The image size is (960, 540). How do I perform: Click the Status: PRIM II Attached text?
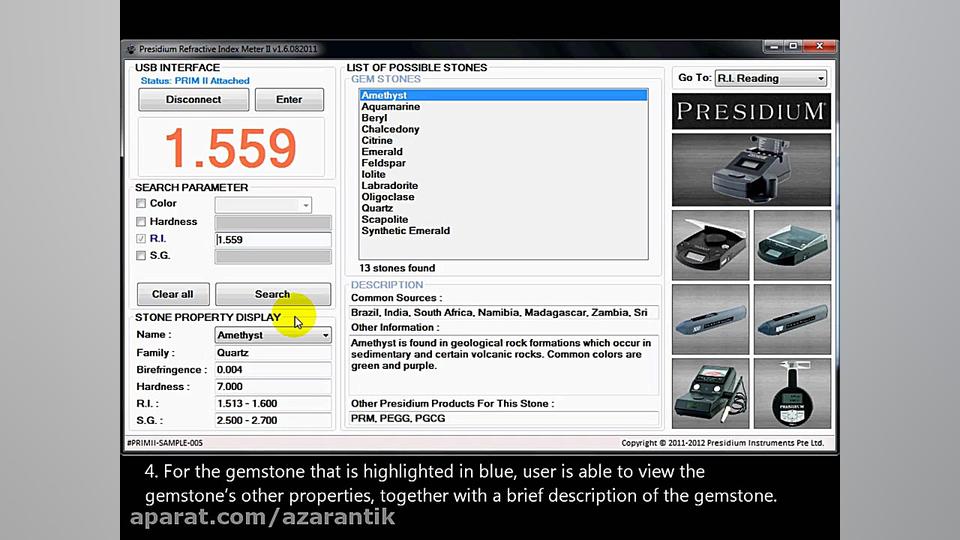tap(195, 81)
